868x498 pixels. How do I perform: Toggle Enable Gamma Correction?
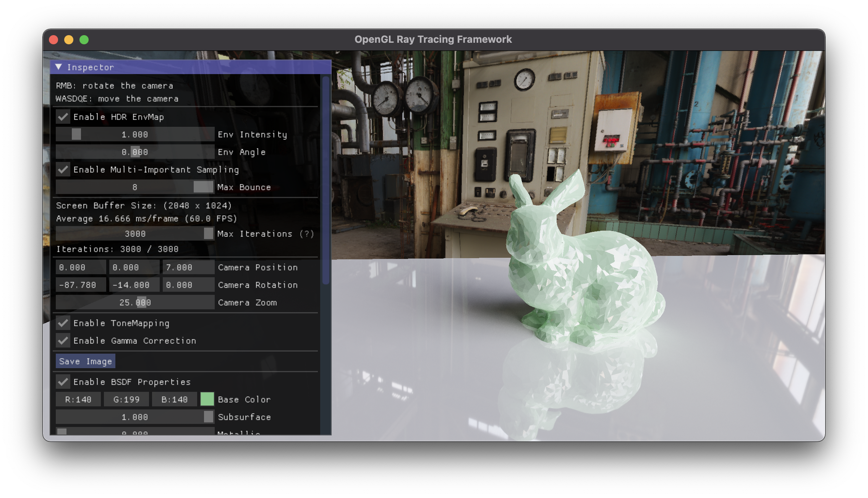click(x=63, y=340)
